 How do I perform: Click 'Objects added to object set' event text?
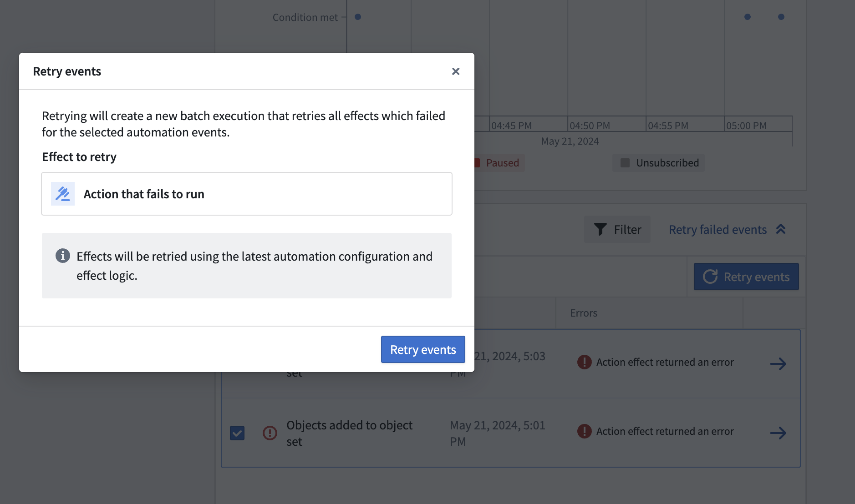349,433
